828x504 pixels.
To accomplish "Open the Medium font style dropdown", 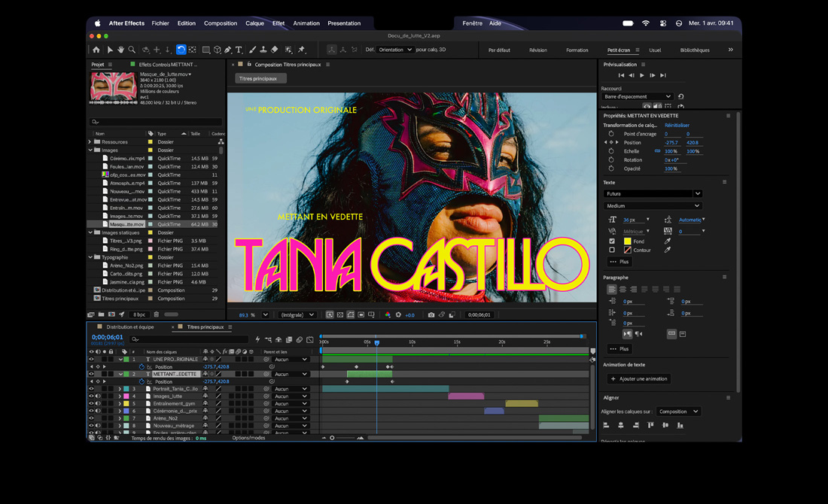I will coord(653,206).
